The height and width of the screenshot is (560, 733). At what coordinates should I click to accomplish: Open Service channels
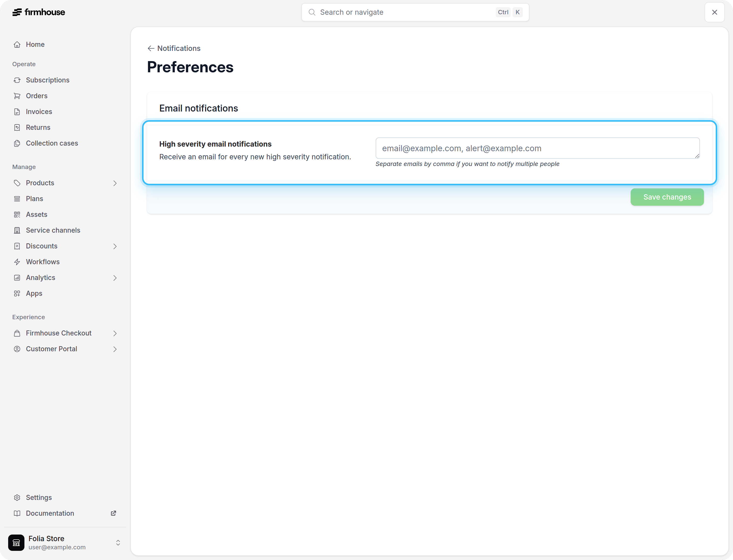(65, 230)
